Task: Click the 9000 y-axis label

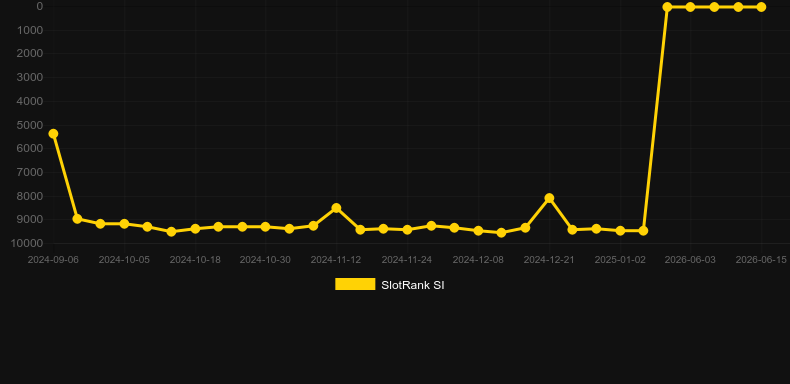Action: tap(30, 220)
